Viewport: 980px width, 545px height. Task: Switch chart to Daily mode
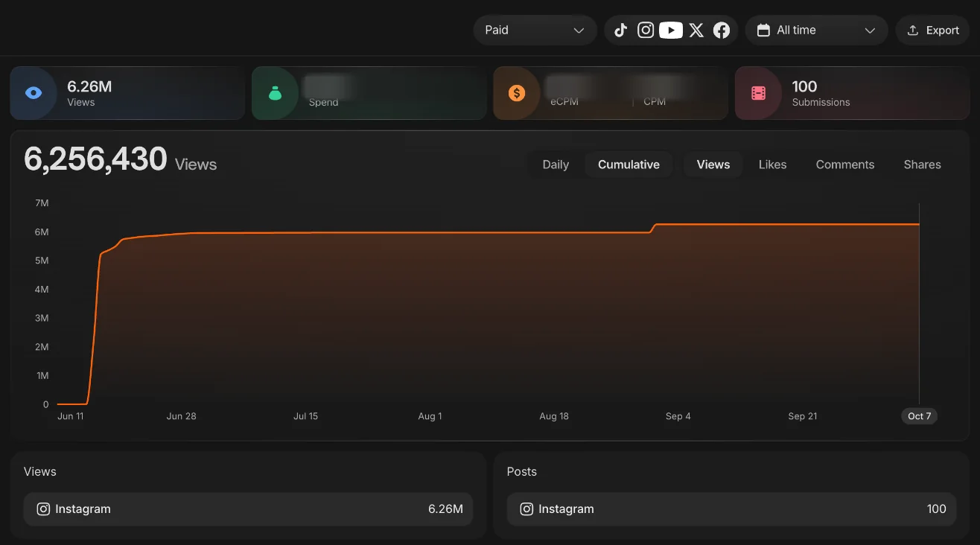click(556, 165)
